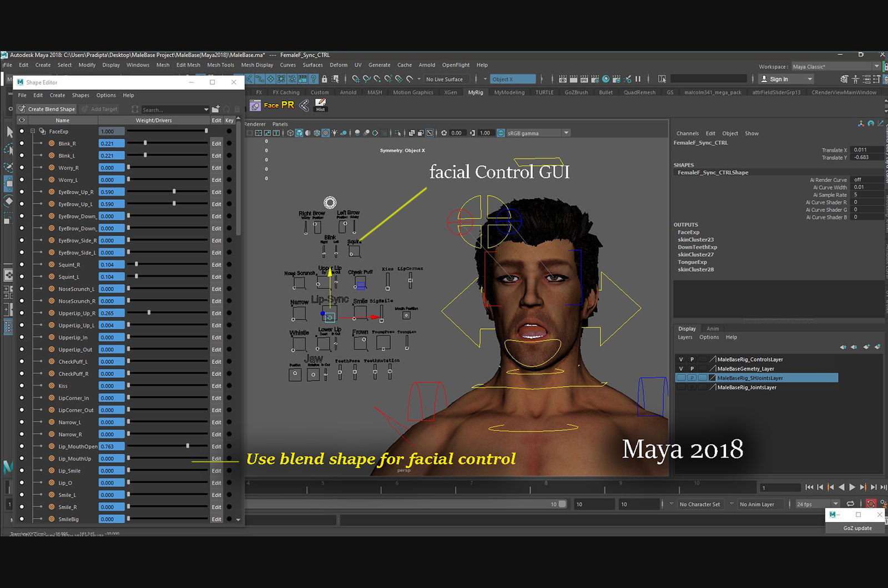Click the pause Viewport 2.0 icon

tap(638, 79)
